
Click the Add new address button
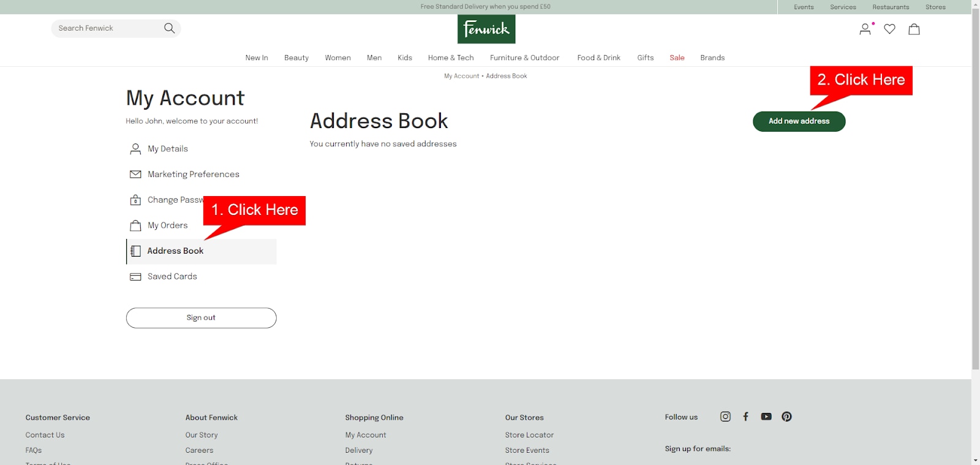click(x=799, y=121)
